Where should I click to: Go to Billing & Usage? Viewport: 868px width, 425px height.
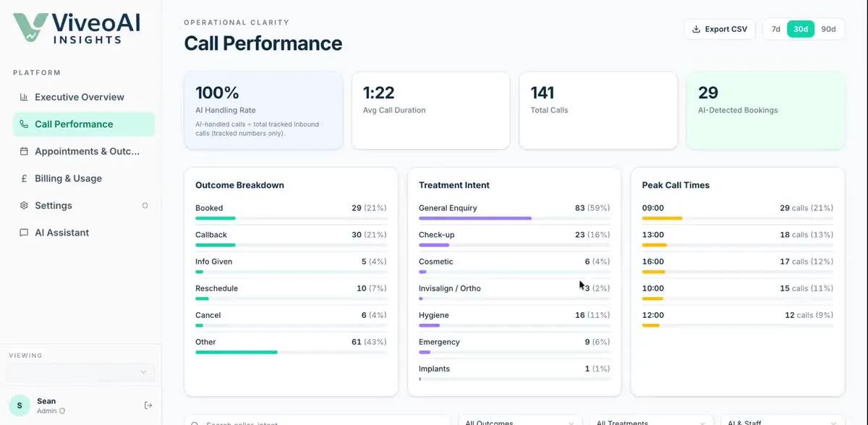(x=83, y=179)
